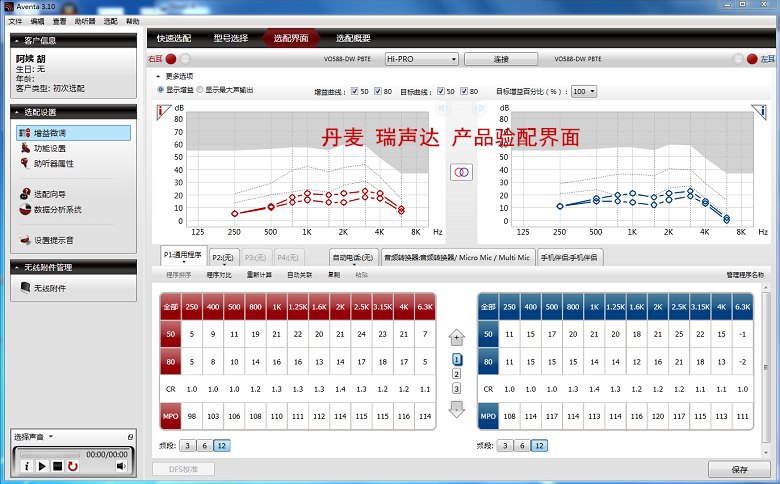Open the 目标增益百分比 dropdown
The image size is (780, 484).
[x=583, y=91]
